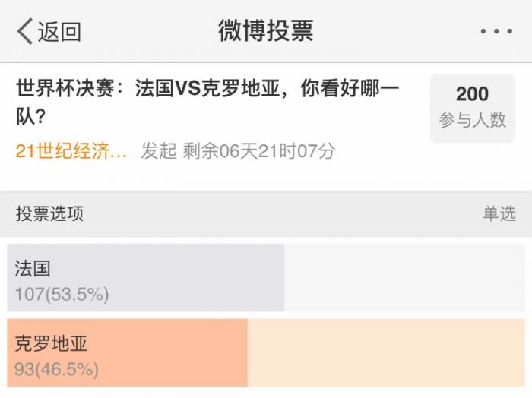532x398 pixels.
Task: Click the 微博投票 page title
Action: (x=265, y=31)
